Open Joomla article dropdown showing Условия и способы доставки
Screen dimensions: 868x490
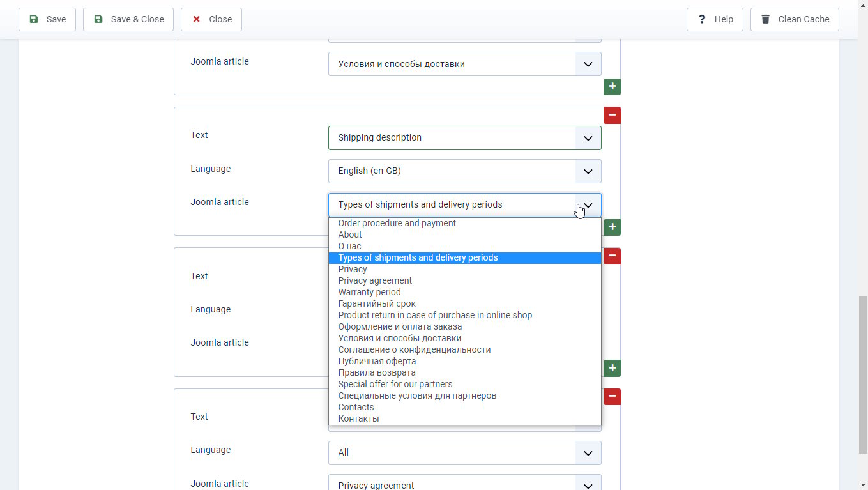click(464, 64)
